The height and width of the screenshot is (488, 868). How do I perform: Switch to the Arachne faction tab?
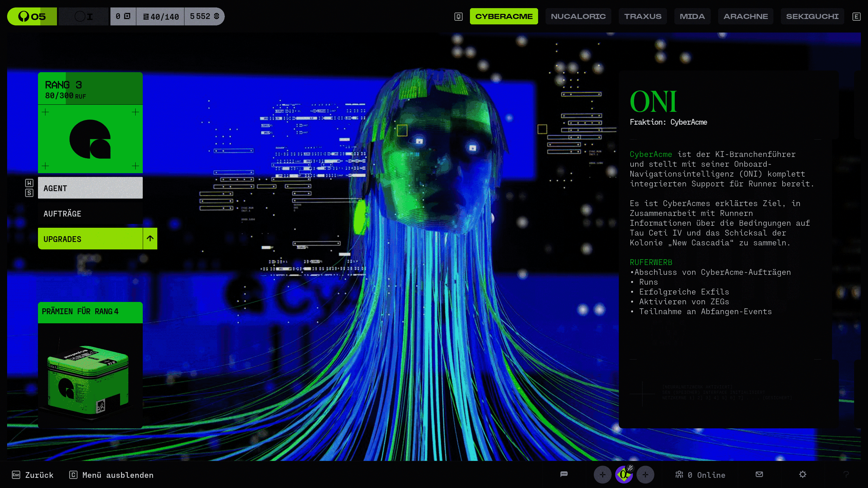tap(746, 16)
